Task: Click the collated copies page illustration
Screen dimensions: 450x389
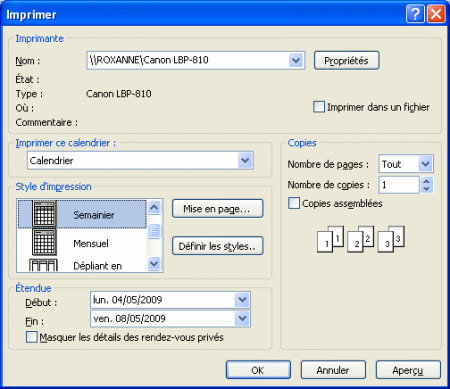Action: (x=361, y=239)
